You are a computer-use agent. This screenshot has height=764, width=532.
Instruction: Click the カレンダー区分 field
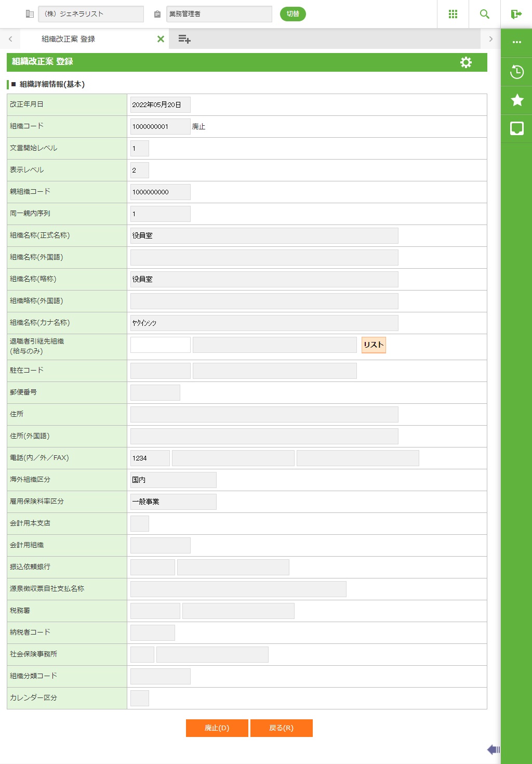pyautogui.click(x=140, y=699)
